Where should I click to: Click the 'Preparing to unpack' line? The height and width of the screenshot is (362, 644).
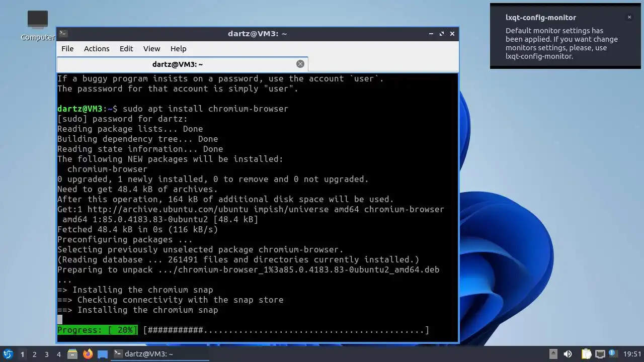[248, 270]
